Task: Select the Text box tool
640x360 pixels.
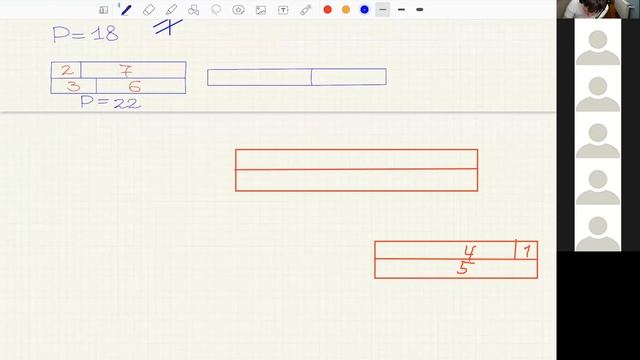Action: pyautogui.click(x=283, y=10)
